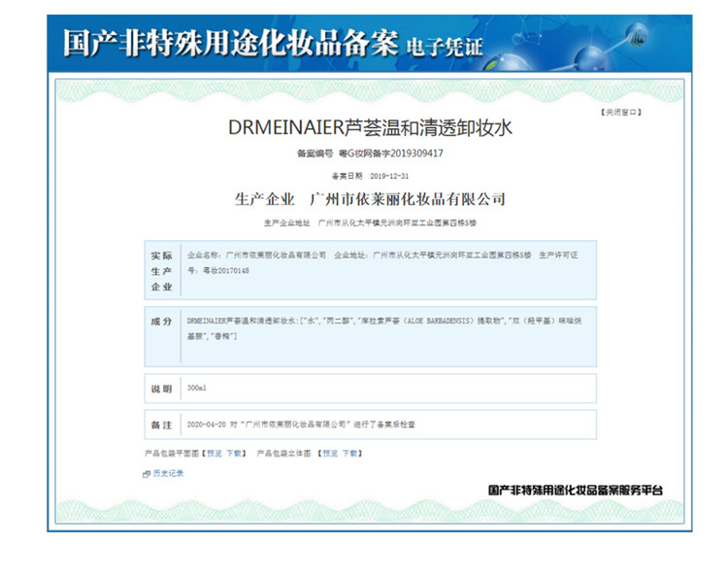Click the ingredients list text

[x=384, y=328]
